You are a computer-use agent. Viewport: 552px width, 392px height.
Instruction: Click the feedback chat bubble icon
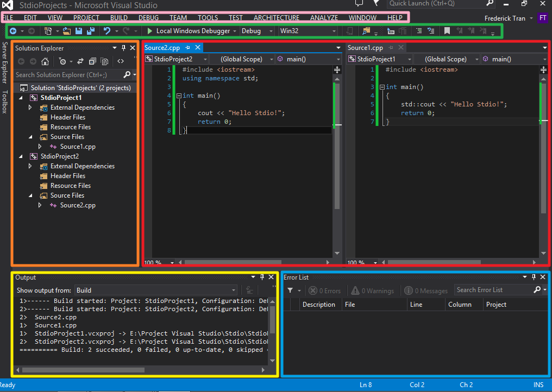click(359, 3)
